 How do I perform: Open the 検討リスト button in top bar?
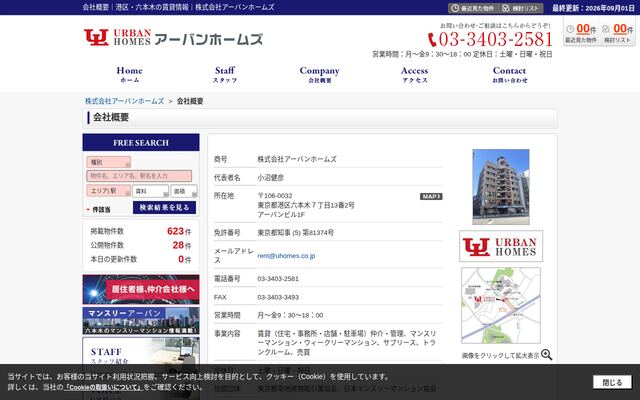(x=521, y=8)
